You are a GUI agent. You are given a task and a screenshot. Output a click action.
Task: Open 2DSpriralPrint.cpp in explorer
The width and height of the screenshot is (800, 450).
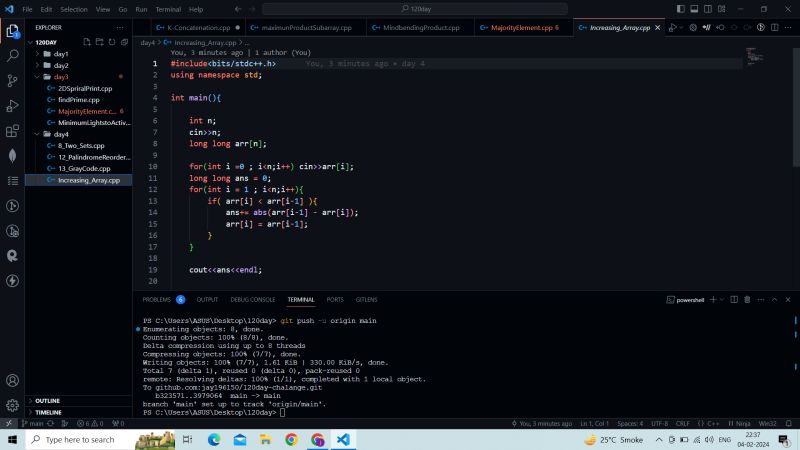tap(85, 88)
